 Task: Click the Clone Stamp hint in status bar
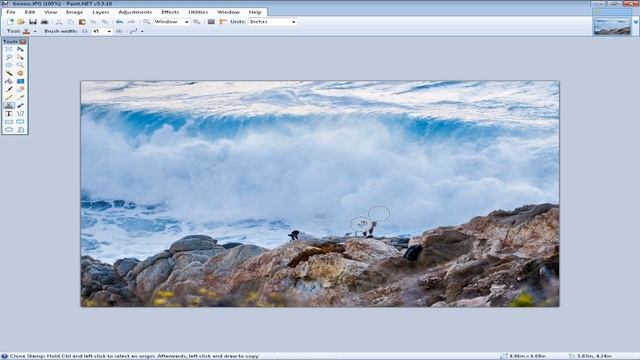(x=134, y=356)
